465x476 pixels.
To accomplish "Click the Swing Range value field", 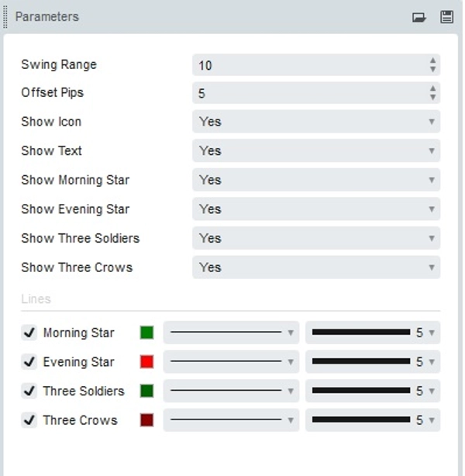I will tap(310, 65).
